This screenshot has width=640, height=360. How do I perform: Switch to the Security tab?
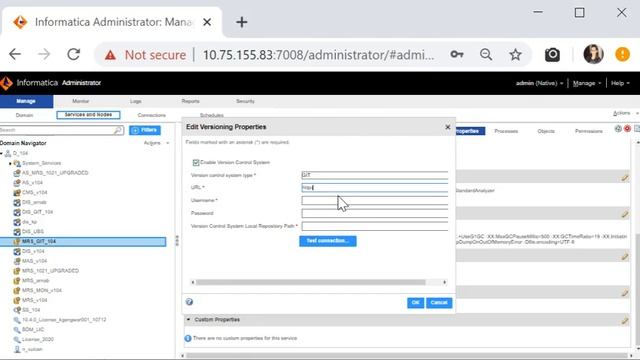pyautogui.click(x=245, y=101)
